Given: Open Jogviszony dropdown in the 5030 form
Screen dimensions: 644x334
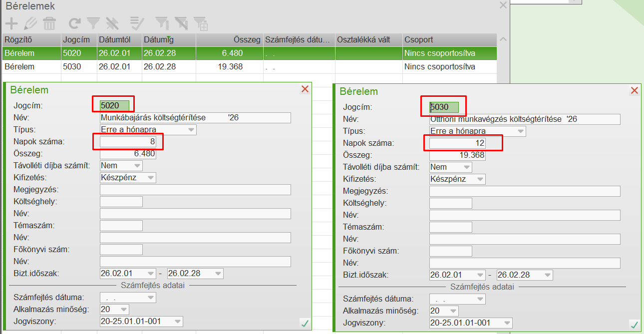Looking at the screenshot, I should click(x=507, y=323).
